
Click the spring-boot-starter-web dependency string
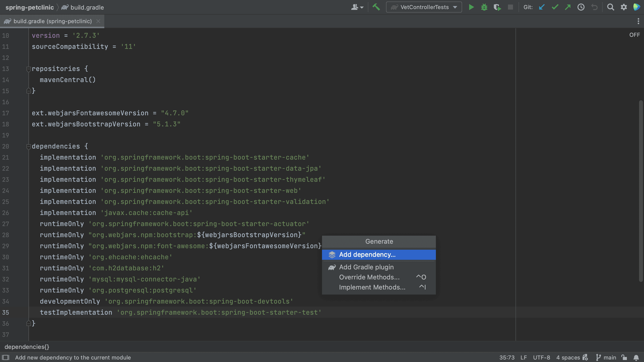[x=201, y=191]
